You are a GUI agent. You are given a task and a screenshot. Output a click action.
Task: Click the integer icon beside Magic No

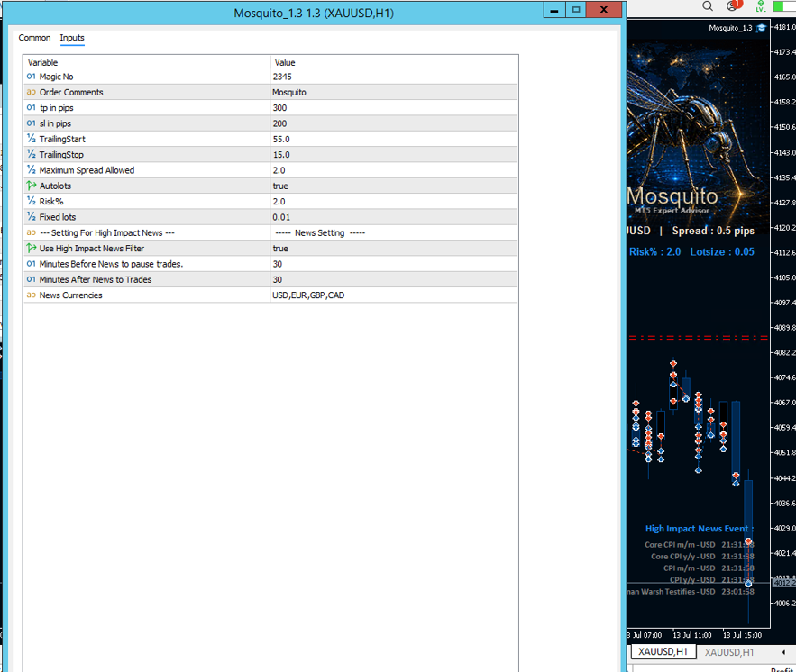[x=31, y=77]
